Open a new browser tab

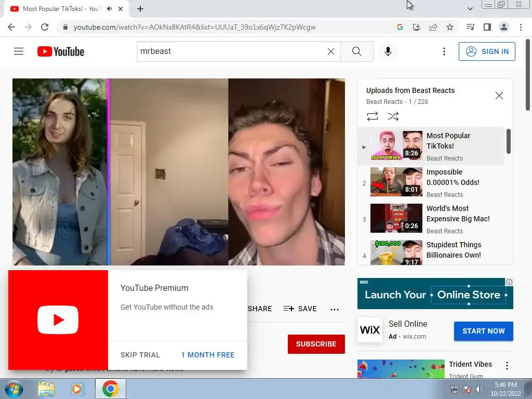[x=140, y=9]
